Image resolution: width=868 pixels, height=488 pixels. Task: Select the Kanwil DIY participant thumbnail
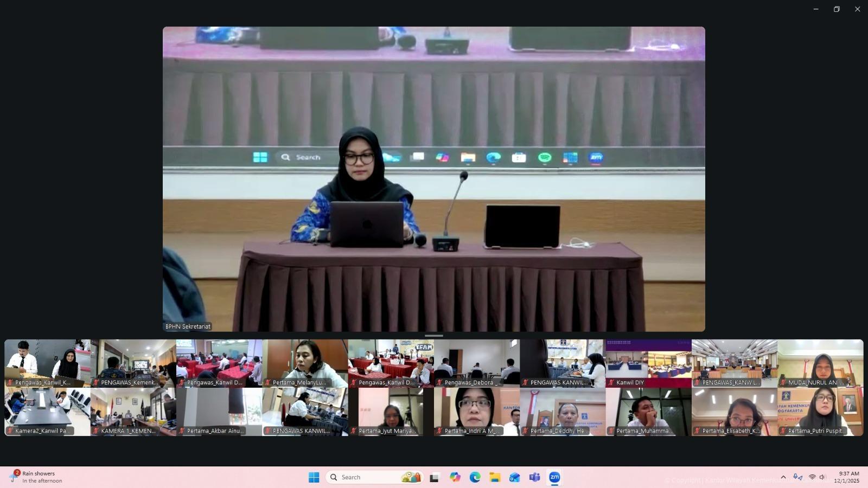648,363
